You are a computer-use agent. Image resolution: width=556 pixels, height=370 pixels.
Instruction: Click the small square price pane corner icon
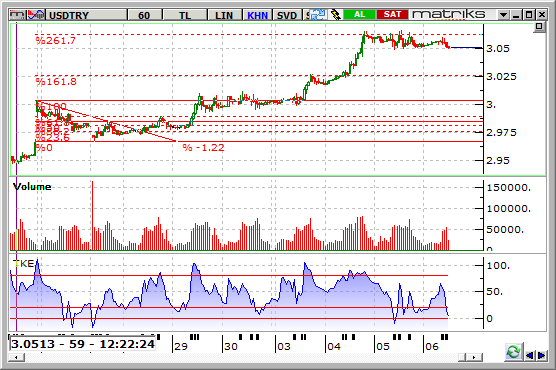(539, 27)
